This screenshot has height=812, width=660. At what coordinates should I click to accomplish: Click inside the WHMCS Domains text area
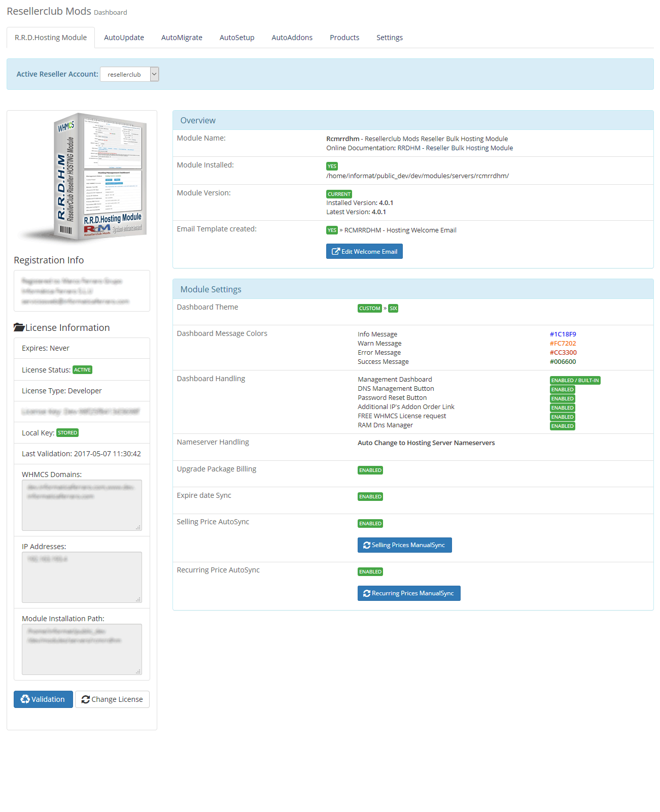point(82,505)
